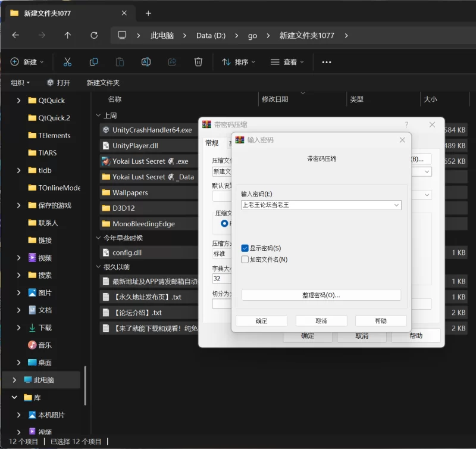476x449 pixels.
Task: Open the 新建 dropdown menu
Action: (27, 62)
